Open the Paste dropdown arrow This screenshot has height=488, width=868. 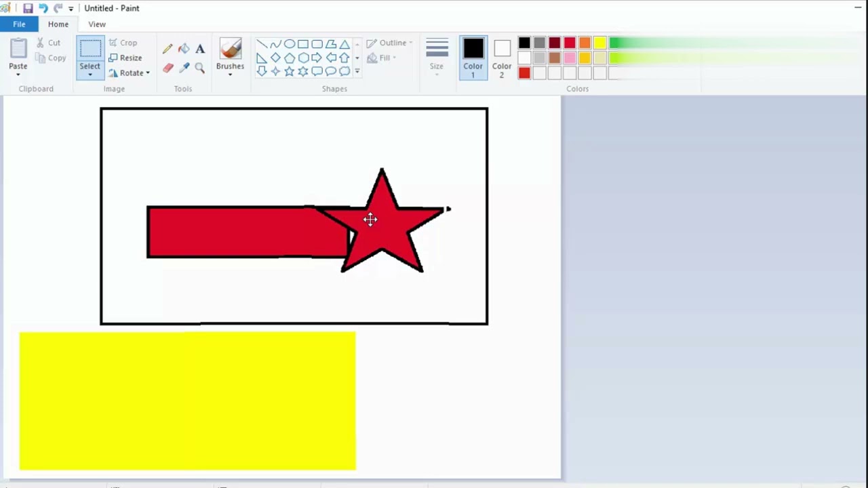(18, 75)
